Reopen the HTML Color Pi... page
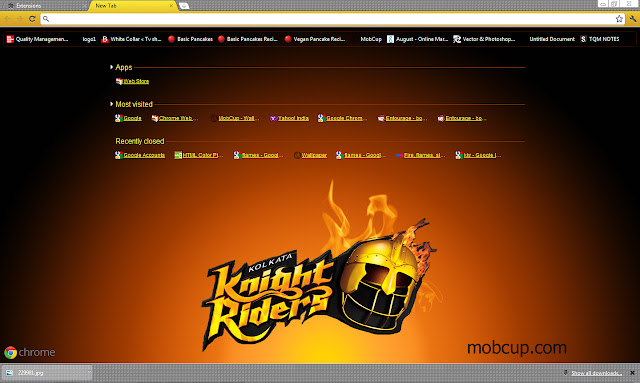The image size is (640, 383). click(x=199, y=155)
